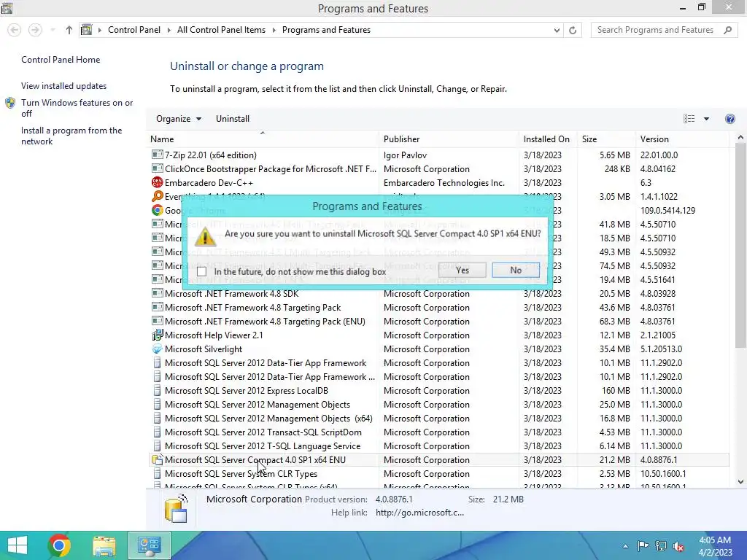Open Control Panel Home link

pyautogui.click(x=61, y=60)
